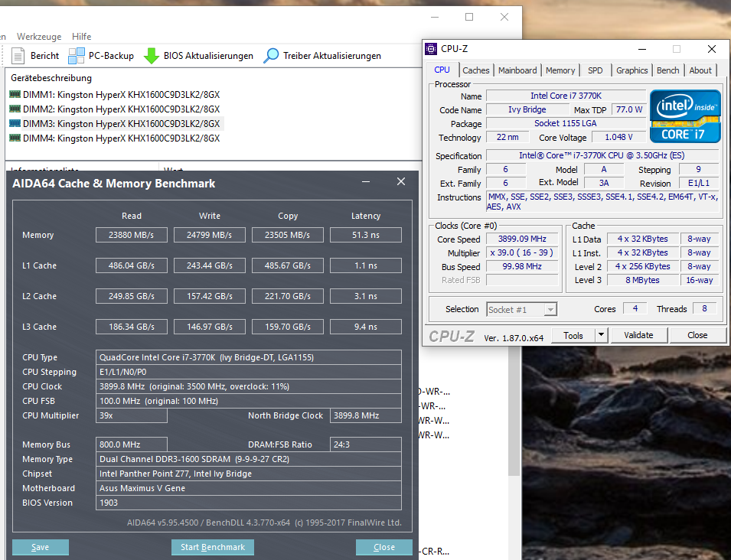The image size is (731, 560).
Task: Click the green BIOS Aktualisierungen arrow icon
Action: (152, 56)
